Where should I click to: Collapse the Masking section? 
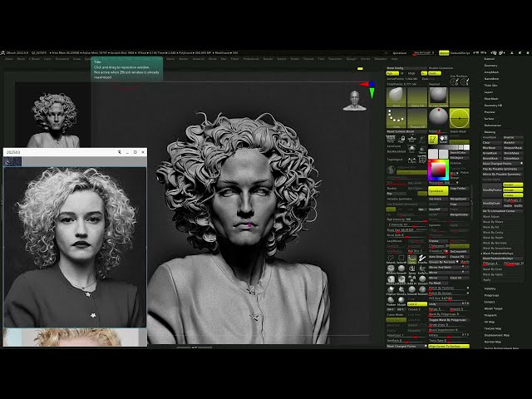490,132
